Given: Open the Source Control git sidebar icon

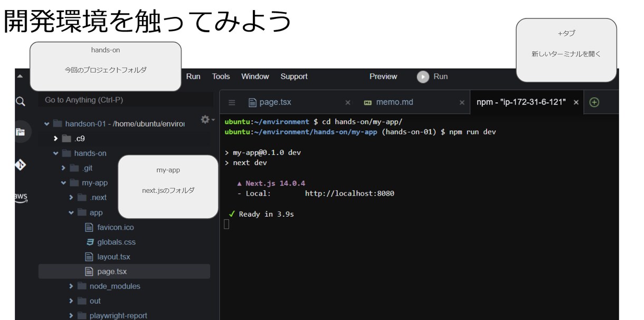Looking at the screenshot, I should pyautogui.click(x=21, y=165).
